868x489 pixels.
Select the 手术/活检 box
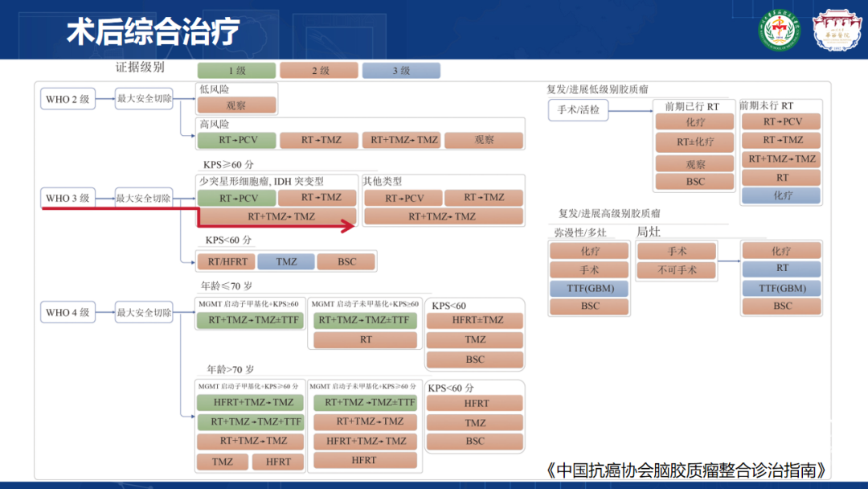click(578, 110)
